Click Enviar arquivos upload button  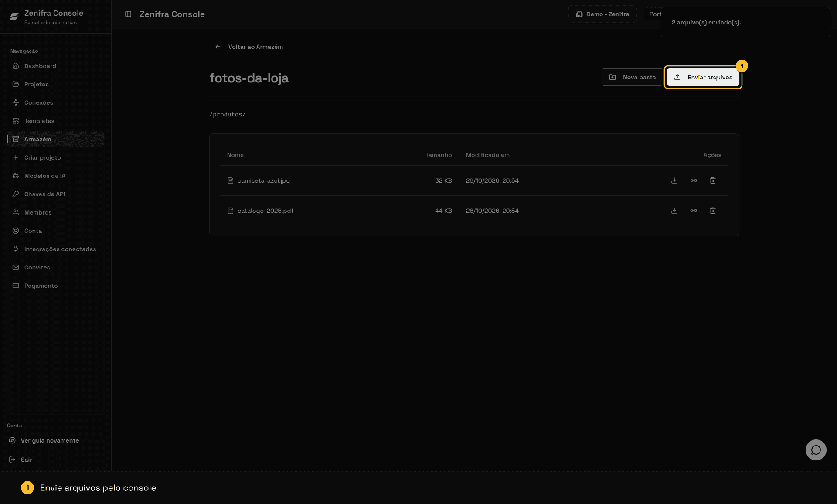[703, 77]
